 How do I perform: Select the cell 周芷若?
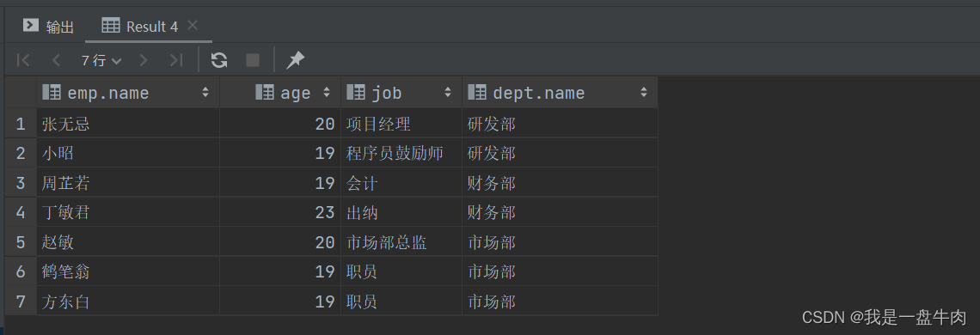pyautogui.click(x=128, y=183)
